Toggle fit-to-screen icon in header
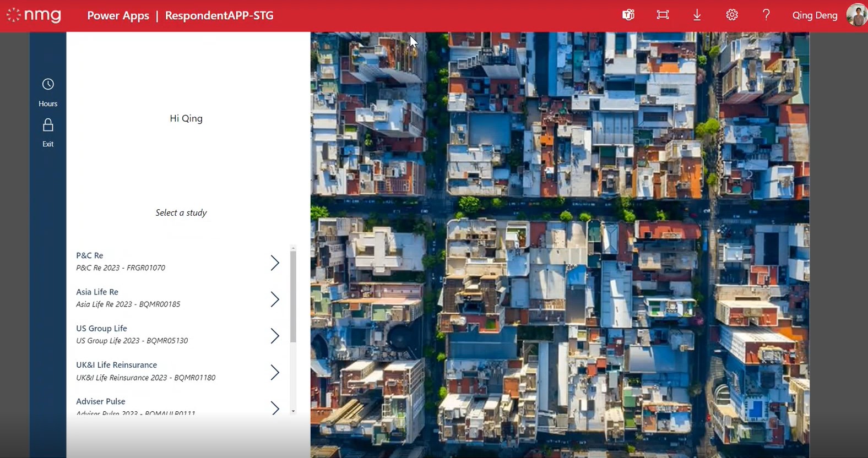Viewport: 868px width, 458px height. (663, 15)
